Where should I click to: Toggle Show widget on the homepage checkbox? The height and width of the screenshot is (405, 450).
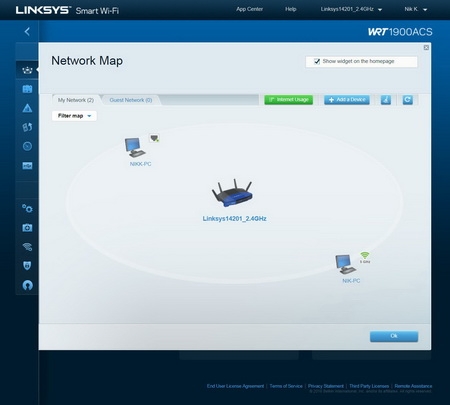(x=317, y=61)
